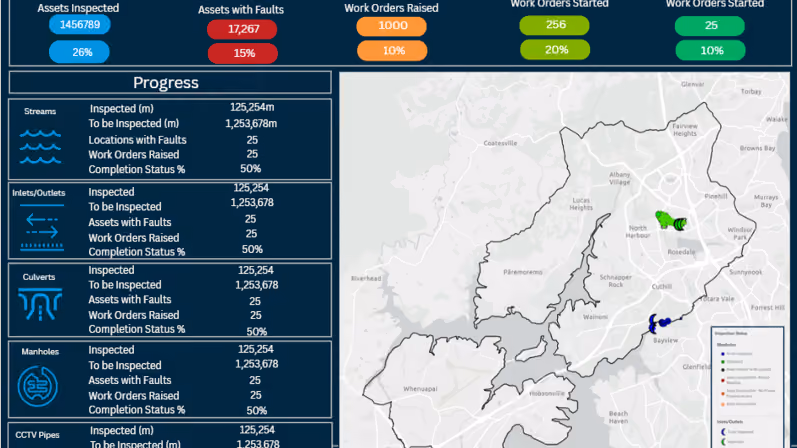Click the 1456789 Assets Inspected pill
Screen dimensions: 797x448
80,25
